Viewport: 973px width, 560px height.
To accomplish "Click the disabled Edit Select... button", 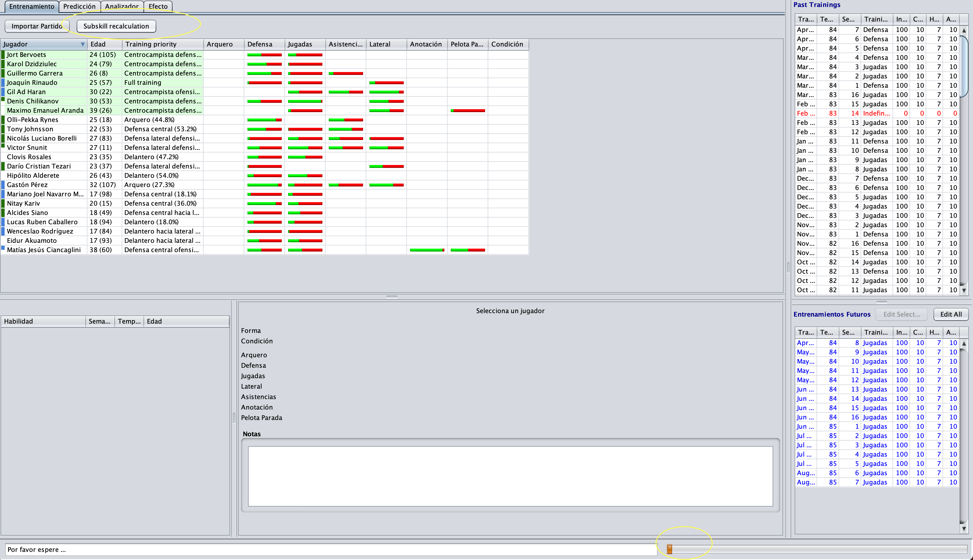I will click(x=902, y=314).
